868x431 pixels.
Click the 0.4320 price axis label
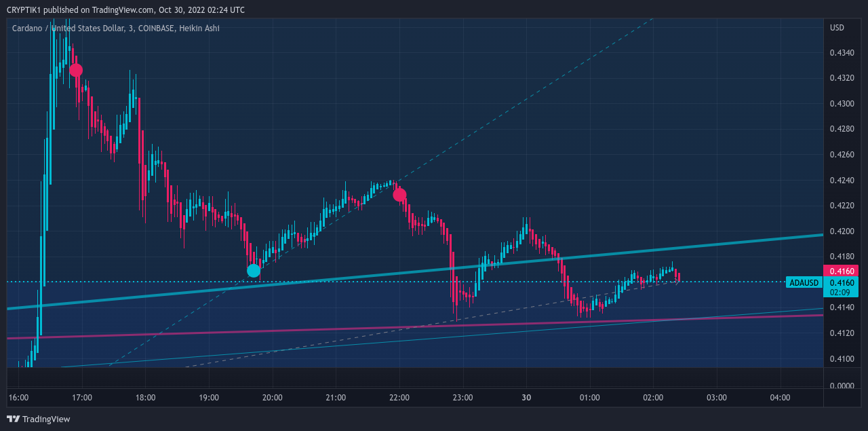tap(842, 78)
